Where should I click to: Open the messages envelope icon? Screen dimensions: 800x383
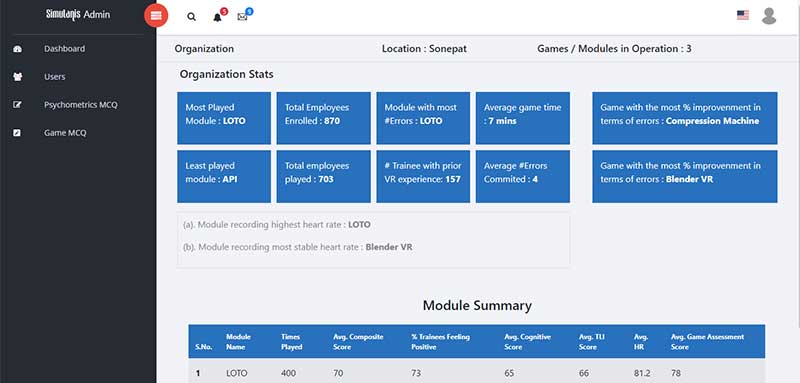pyautogui.click(x=242, y=17)
